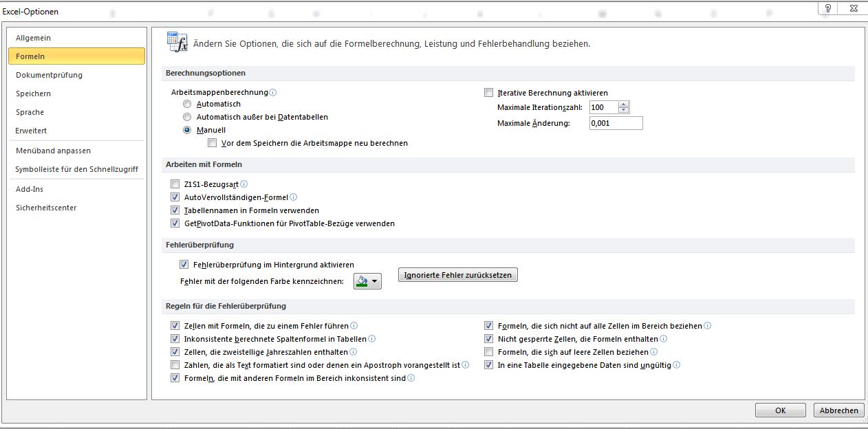Viewport: 868px width, 429px height.
Task: Open Menüband anpassen settings
Action: coord(76,151)
